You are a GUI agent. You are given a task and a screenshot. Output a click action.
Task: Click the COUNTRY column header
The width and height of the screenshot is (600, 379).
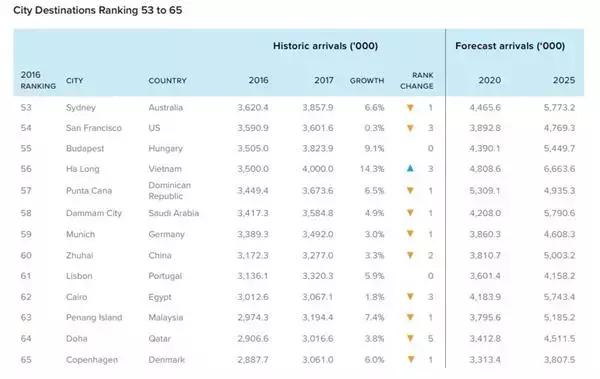167,81
